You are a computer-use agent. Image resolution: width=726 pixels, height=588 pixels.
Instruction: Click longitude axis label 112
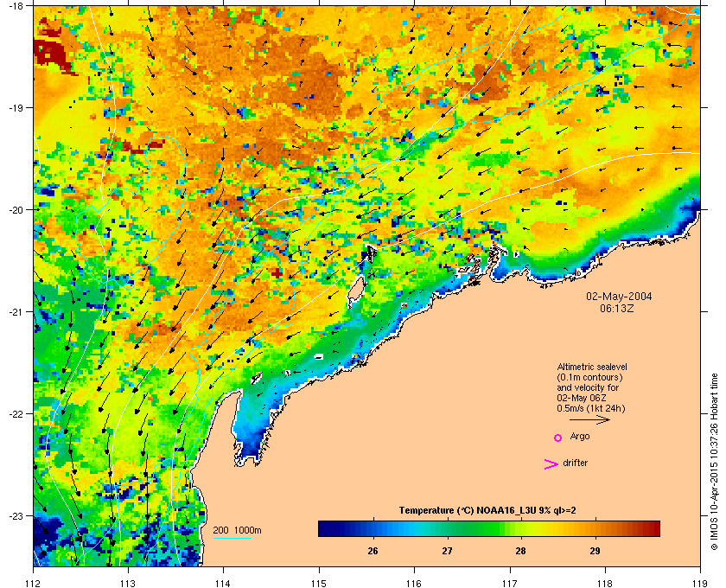tap(34, 584)
